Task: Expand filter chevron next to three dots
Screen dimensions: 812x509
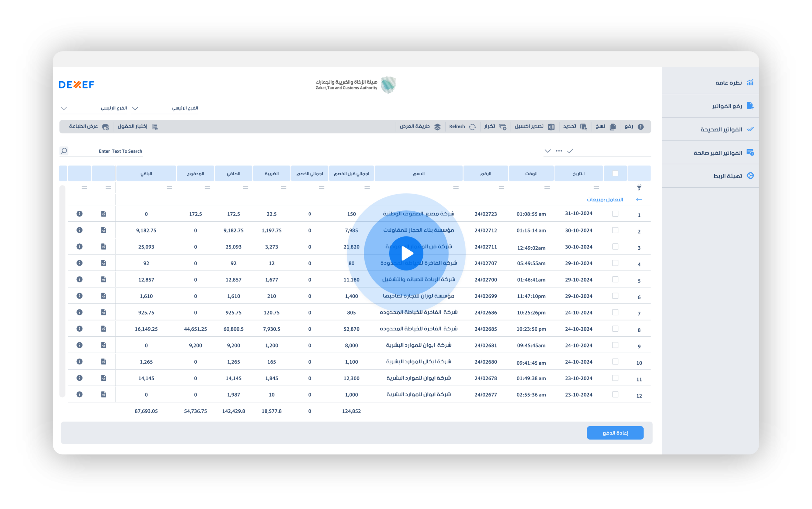Action: (x=547, y=151)
